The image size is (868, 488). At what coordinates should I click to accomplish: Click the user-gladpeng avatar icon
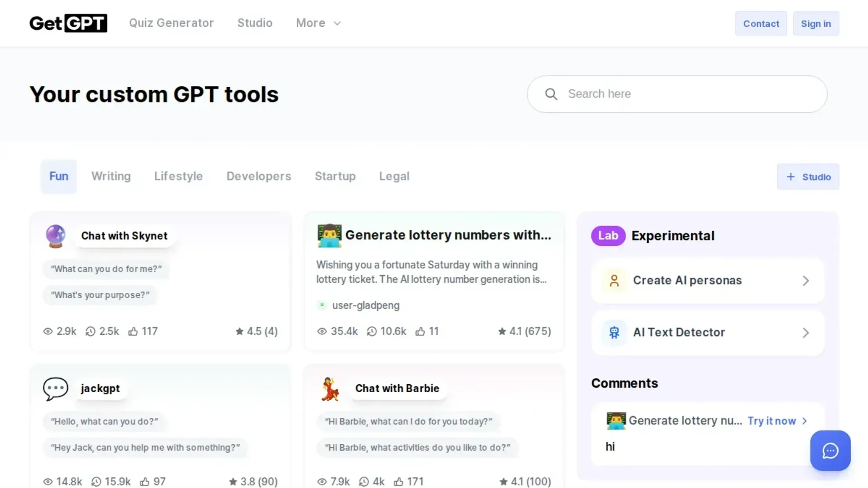[x=322, y=305]
